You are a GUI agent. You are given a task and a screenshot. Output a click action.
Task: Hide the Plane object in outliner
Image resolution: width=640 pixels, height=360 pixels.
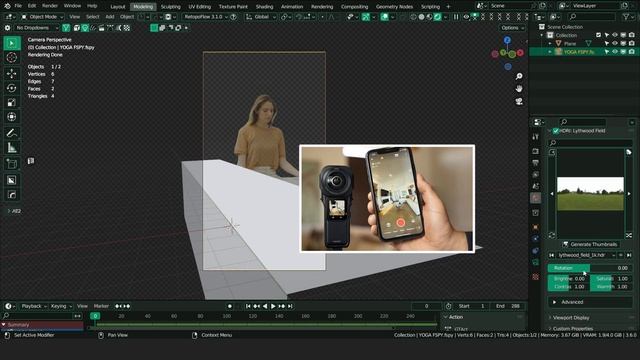tap(615, 43)
